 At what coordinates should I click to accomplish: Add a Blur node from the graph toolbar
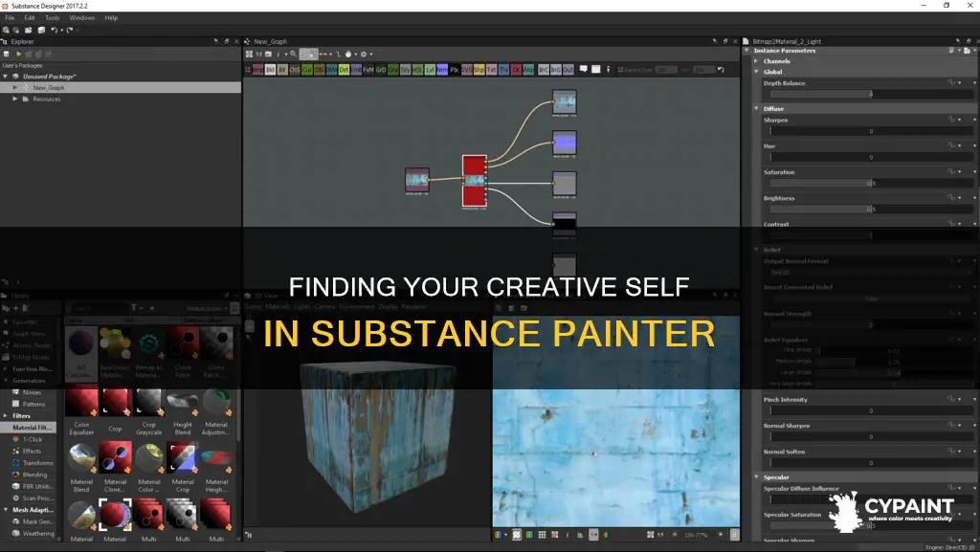[x=282, y=70]
